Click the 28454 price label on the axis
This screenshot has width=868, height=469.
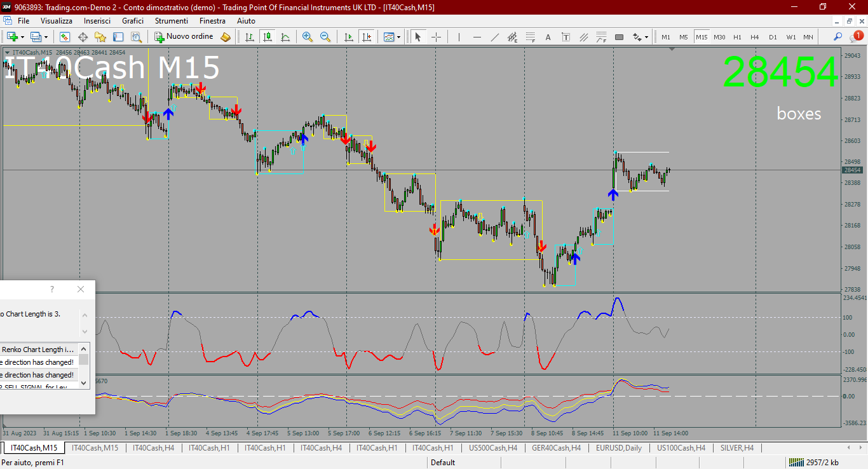pos(852,170)
